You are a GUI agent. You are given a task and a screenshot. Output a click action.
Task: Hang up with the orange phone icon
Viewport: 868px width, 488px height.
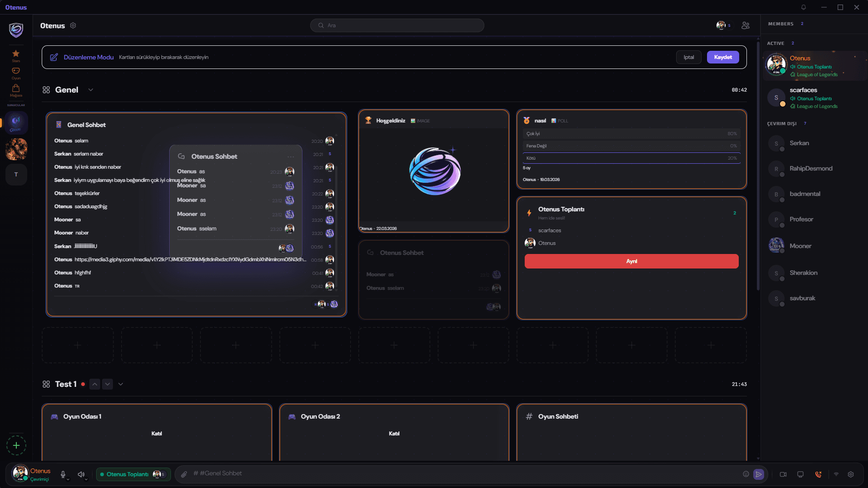(818, 474)
